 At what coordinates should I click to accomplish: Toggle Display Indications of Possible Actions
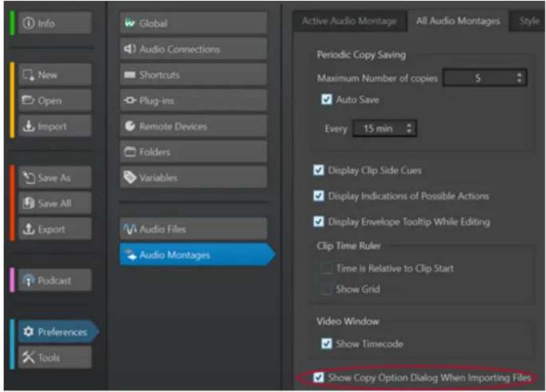pos(318,196)
